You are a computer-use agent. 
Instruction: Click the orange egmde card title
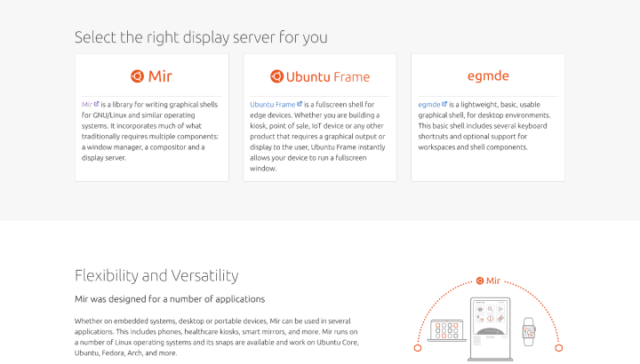pos(488,75)
